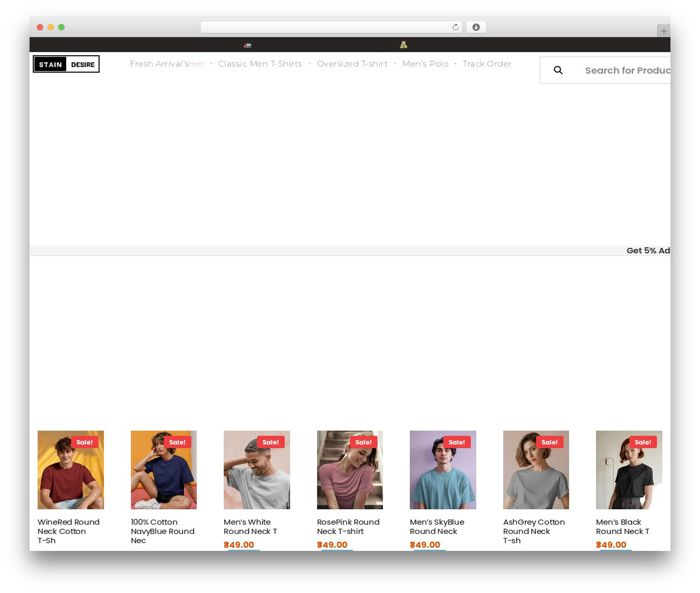Click the Track Order link
This screenshot has width=700, height=593.
pyautogui.click(x=487, y=64)
